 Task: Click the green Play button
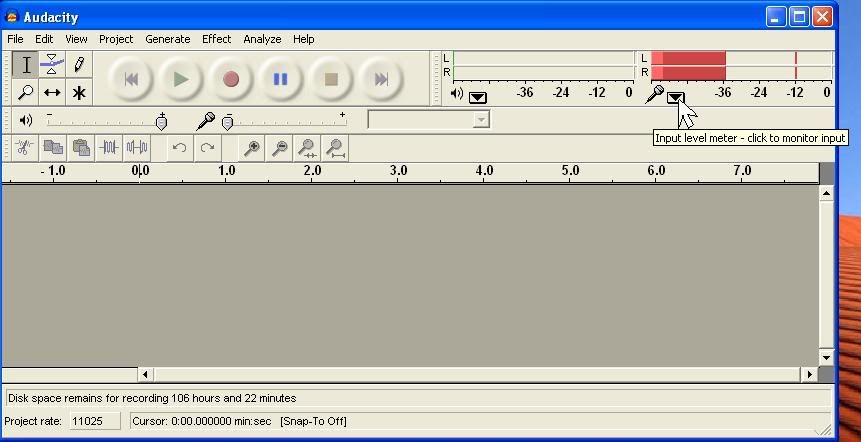click(181, 80)
